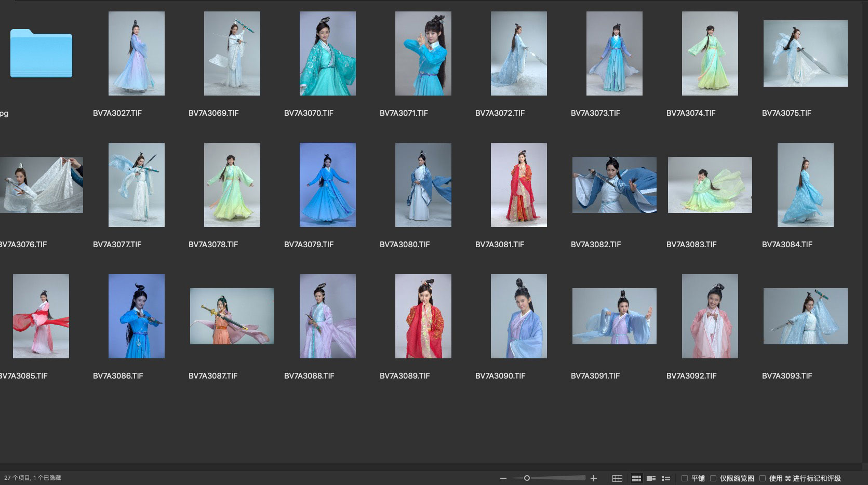Image resolution: width=868 pixels, height=485 pixels.
Task: Choose thumbnail BV7A3079.TIF with blue background
Action: 327,185
